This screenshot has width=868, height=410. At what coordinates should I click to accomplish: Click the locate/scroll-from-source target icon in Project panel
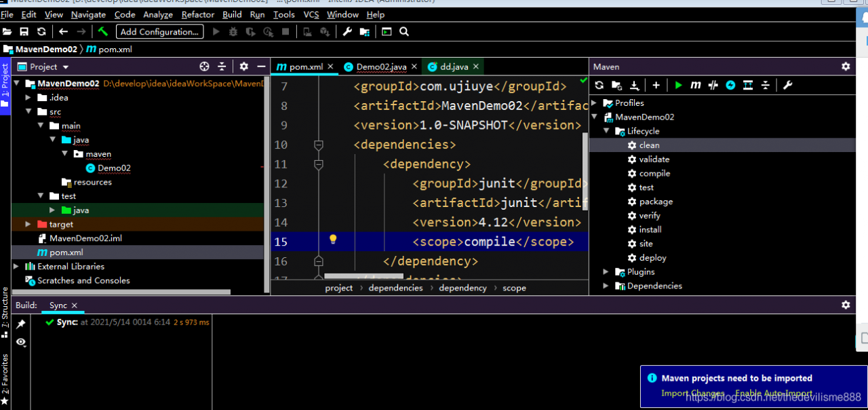tap(204, 67)
